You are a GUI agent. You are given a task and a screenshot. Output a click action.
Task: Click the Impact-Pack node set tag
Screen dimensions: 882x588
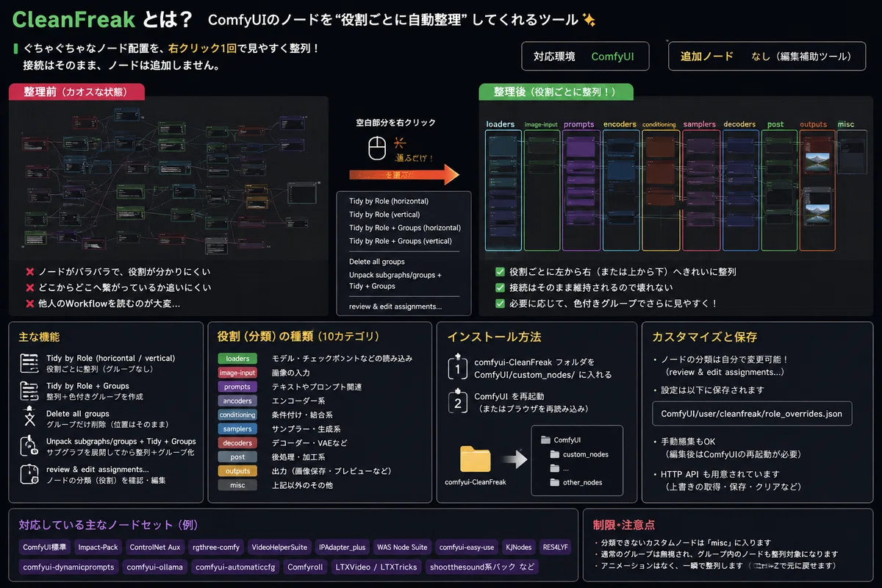98,547
